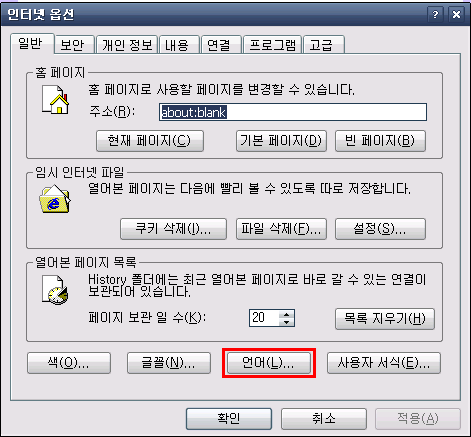The height and width of the screenshot is (437, 471).
Task: Click the History clock page icon
Action: pyautogui.click(x=55, y=290)
